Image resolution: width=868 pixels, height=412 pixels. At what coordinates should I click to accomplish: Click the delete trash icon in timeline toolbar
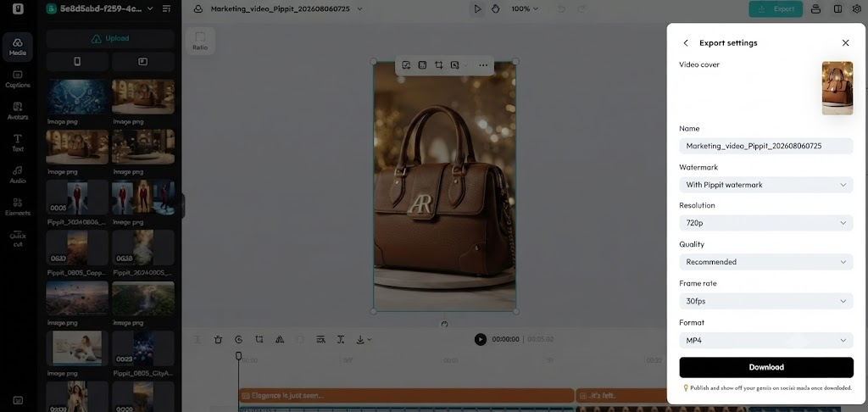[x=218, y=339]
